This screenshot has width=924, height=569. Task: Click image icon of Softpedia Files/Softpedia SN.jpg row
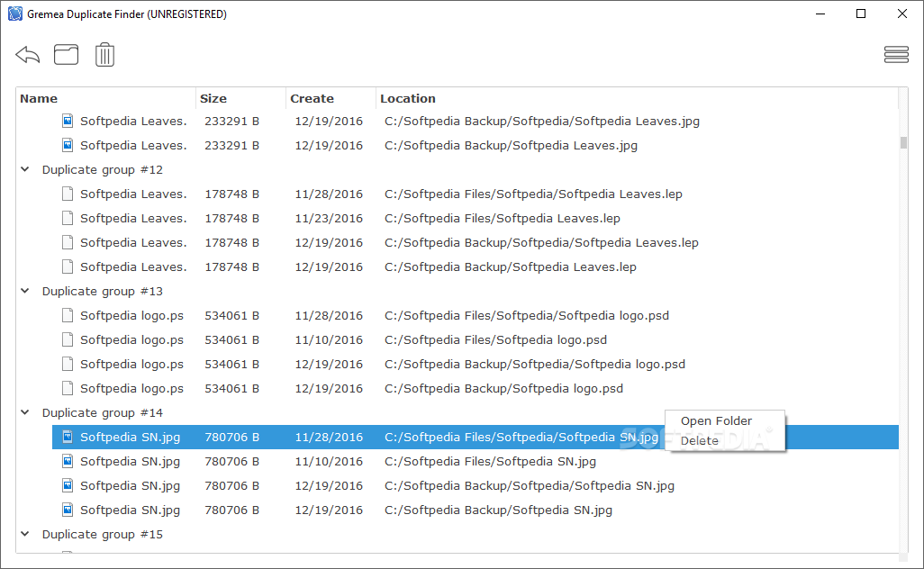(x=68, y=461)
